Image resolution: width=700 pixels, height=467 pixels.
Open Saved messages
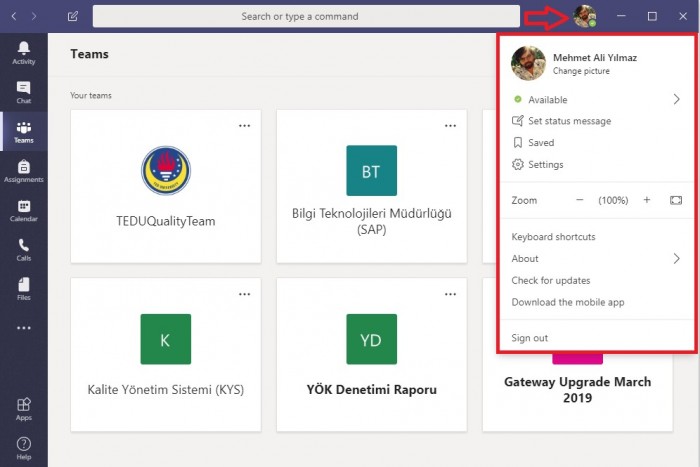click(597, 142)
